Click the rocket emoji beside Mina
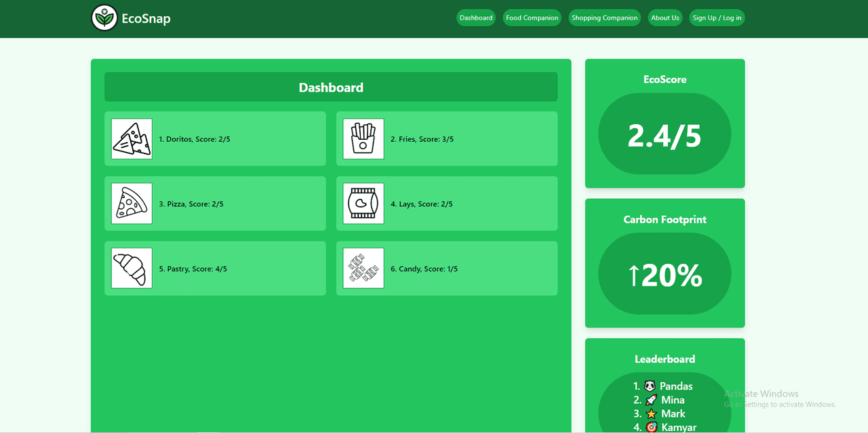Image resolution: width=868 pixels, height=433 pixels. click(650, 400)
